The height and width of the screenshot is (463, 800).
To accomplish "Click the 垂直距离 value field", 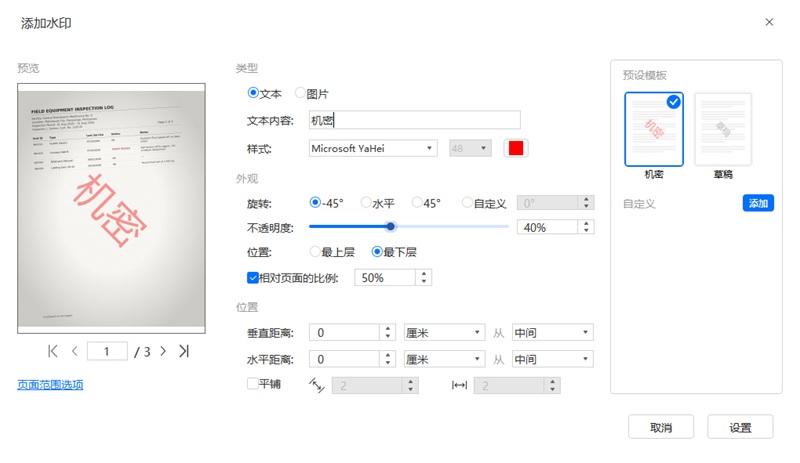I will tap(344, 333).
